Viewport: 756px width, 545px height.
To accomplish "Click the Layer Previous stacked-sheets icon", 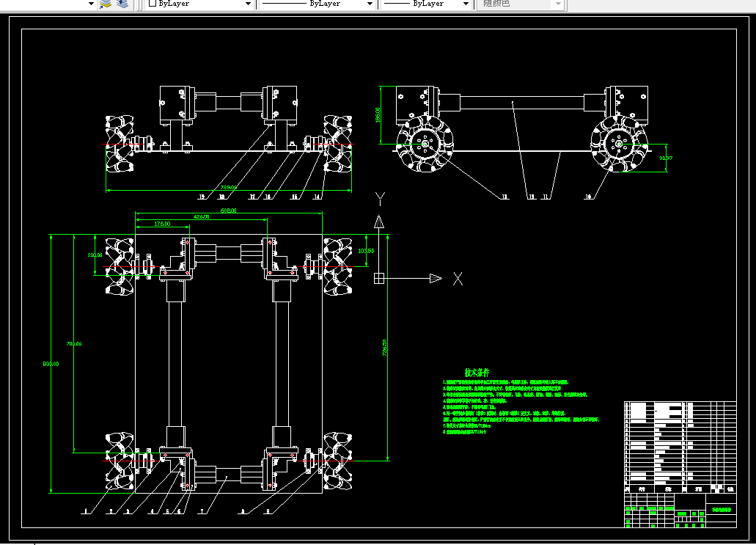I will click(x=122, y=4).
